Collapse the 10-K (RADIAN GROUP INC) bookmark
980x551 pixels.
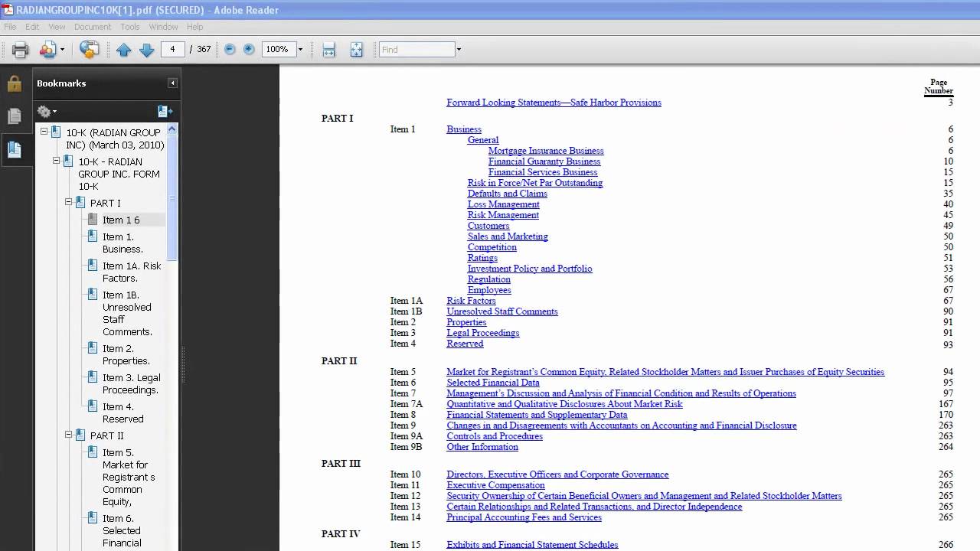coord(44,132)
